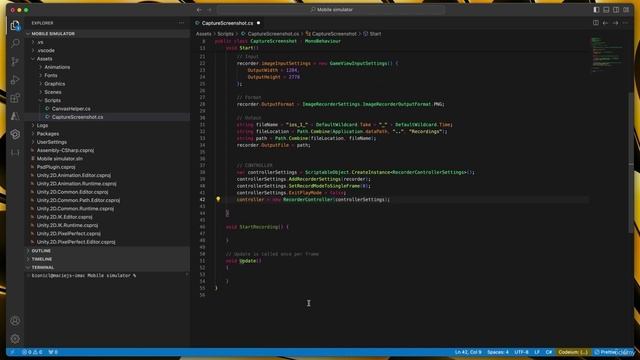Click the Mobile simulator command center search
The width and height of the screenshot is (640, 360).
point(331,10)
